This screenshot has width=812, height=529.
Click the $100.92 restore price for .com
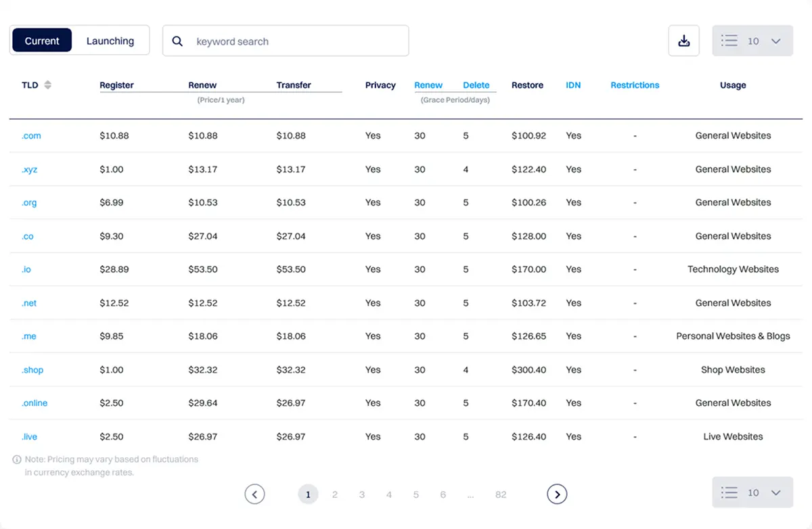529,135
